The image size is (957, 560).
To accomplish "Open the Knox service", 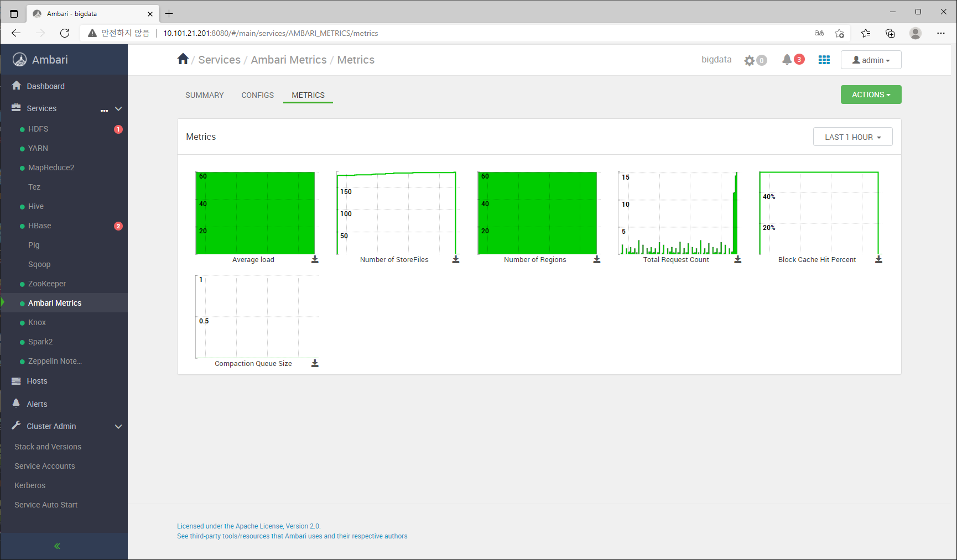I will [x=37, y=322].
